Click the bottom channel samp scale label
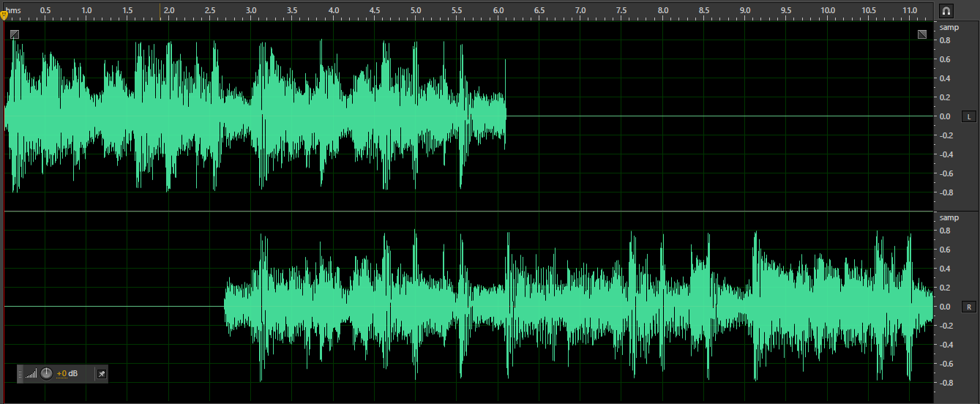The image size is (980, 404). click(949, 218)
